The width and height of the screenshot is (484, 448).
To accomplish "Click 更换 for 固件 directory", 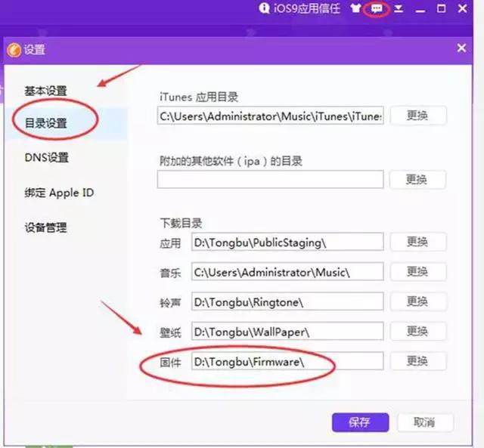I will 418,361.
